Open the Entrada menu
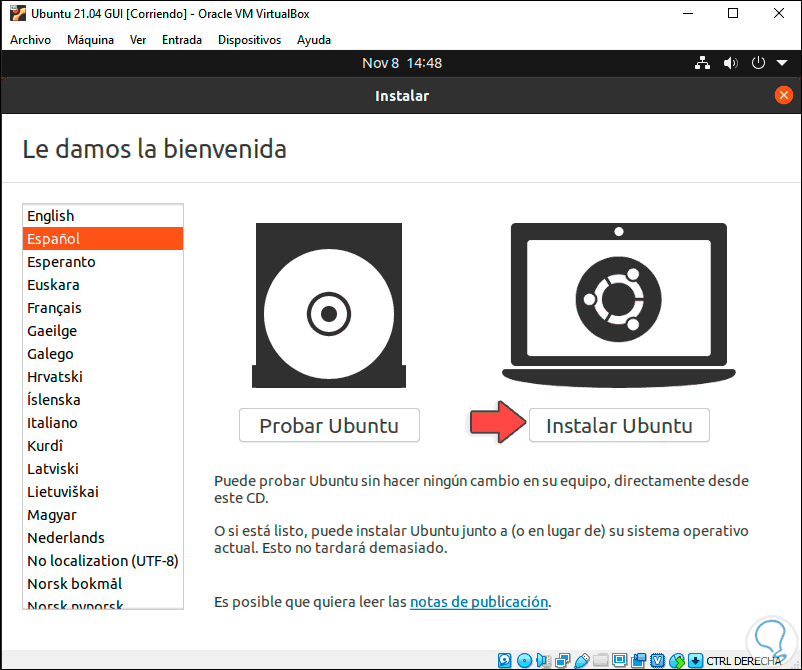 (x=182, y=40)
